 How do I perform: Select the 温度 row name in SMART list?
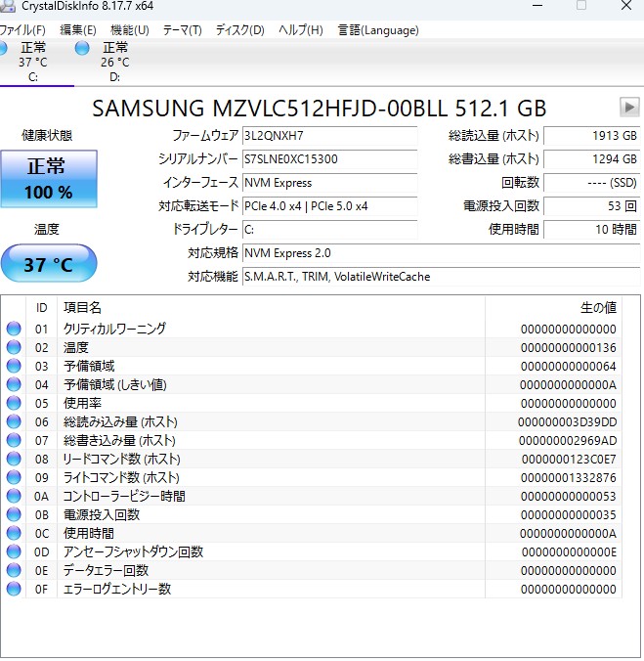76,347
